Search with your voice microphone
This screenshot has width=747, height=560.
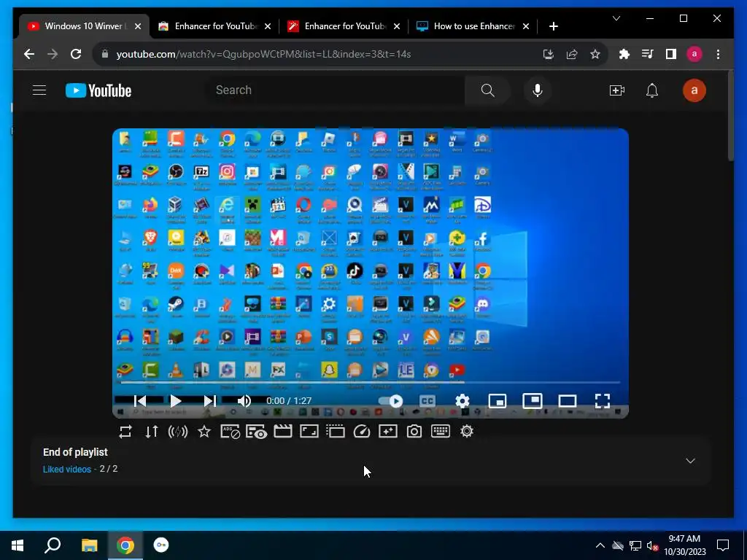click(537, 90)
